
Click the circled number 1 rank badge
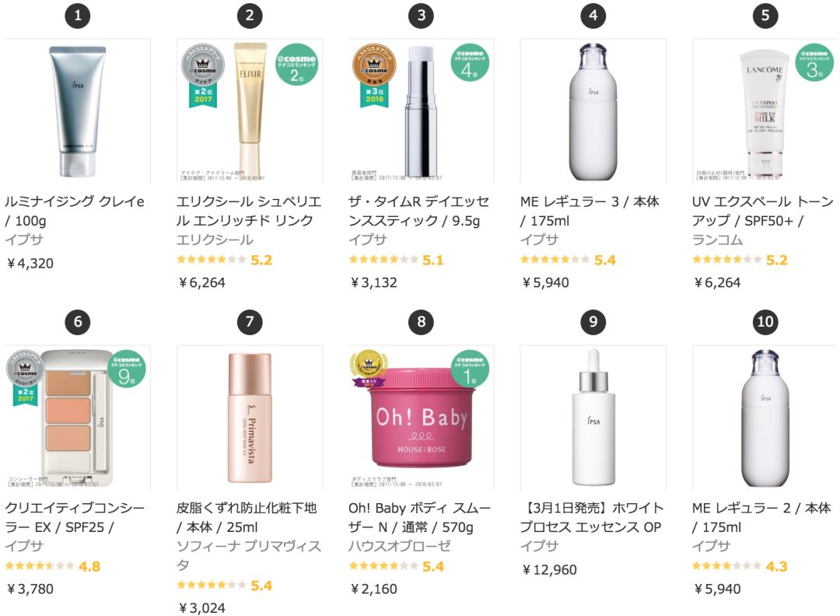pyautogui.click(x=76, y=14)
